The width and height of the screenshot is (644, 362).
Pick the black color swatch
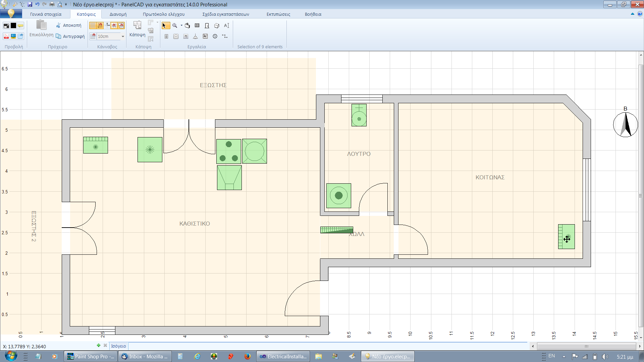13,25
